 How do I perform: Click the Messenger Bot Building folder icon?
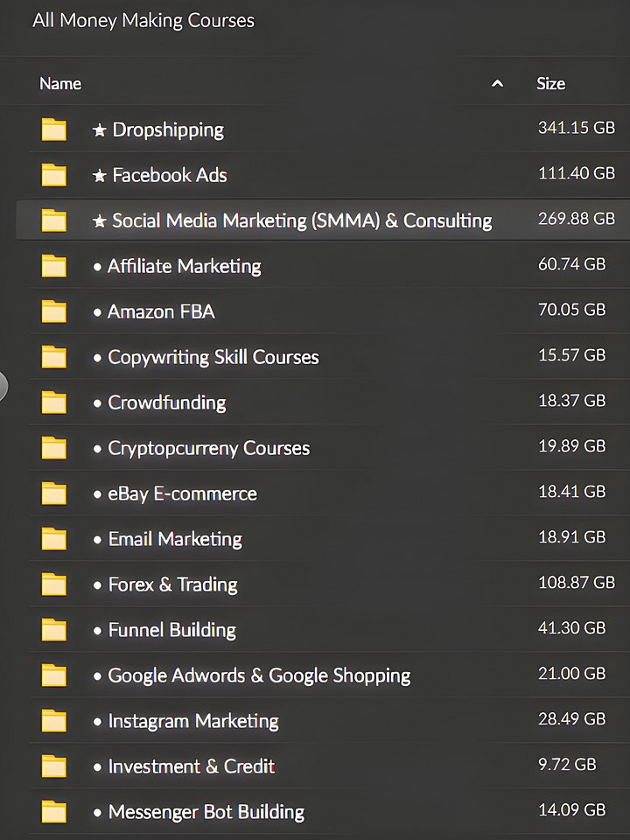click(54, 812)
